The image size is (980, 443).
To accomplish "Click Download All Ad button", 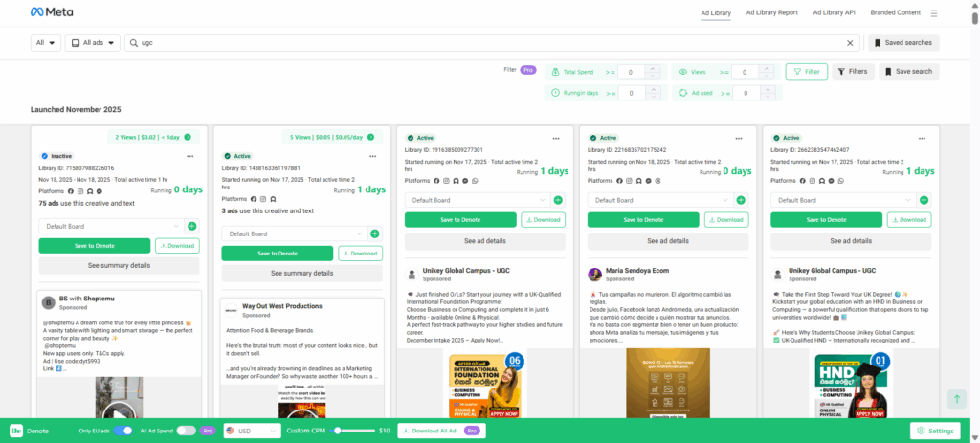I will click(x=441, y=432).
